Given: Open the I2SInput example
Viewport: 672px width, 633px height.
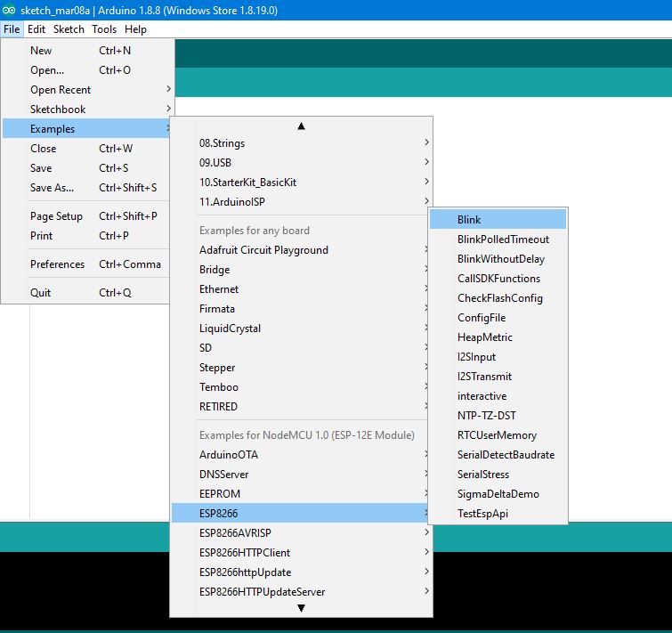Looking at the screenshot, I should coord(498,357).
